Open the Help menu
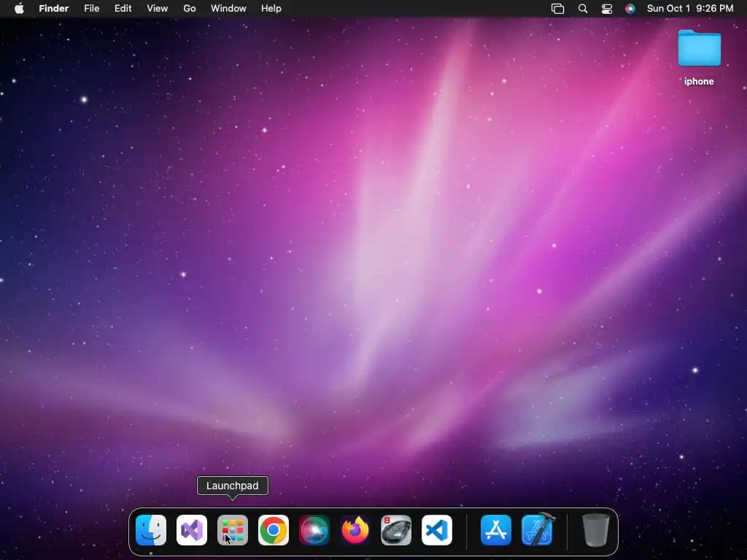The height and width of the screenshot is (560, 747). [271, 9]
